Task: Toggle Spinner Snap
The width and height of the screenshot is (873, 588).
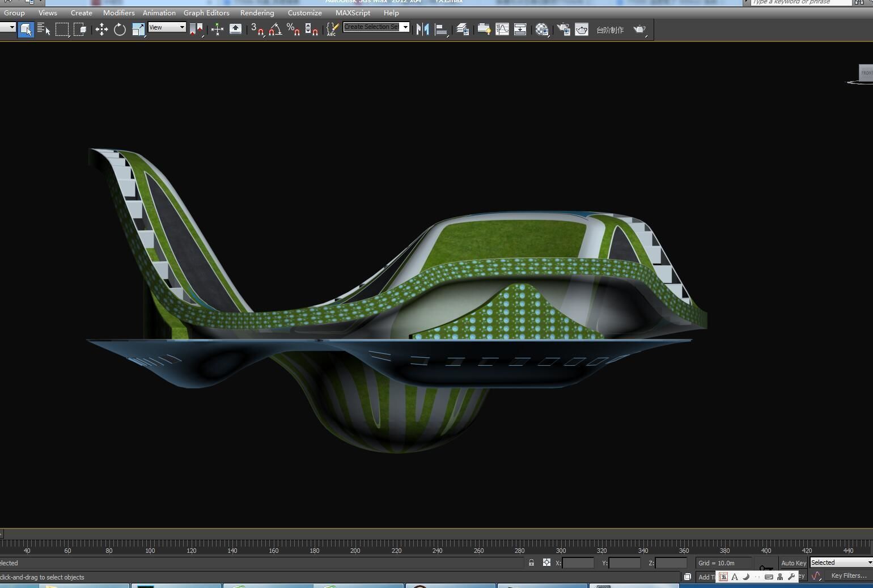Action: coord(311,29)
